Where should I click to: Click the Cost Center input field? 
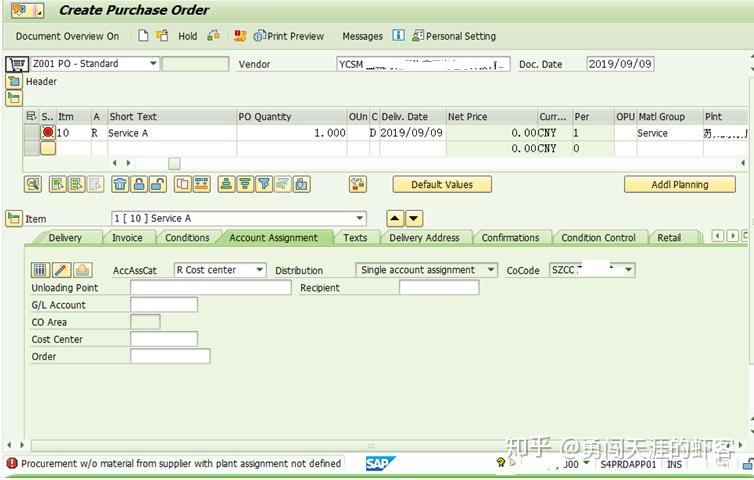(164, 339)
